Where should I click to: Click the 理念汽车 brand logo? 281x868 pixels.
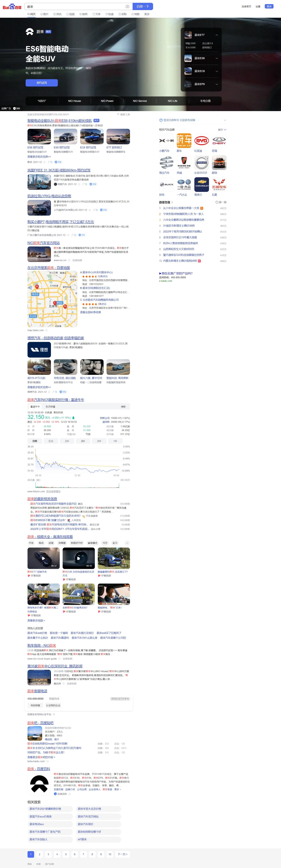click(x=167, y=163)
